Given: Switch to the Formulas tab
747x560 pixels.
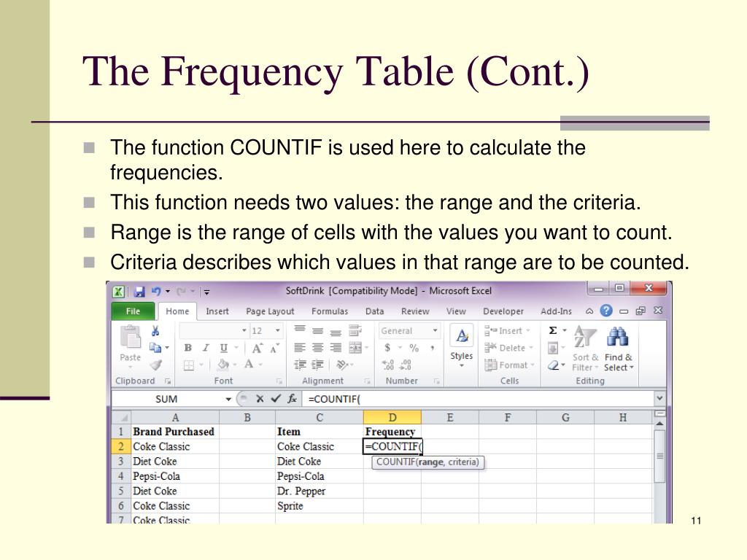Looking at the screenshot, I should point(330,311).
